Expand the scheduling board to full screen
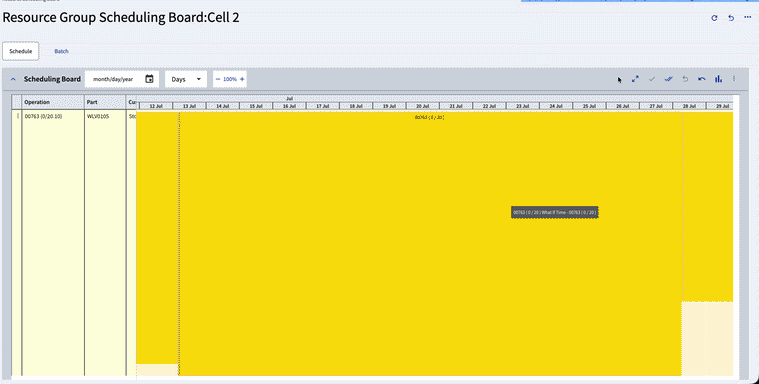The width and height of the screenshot is (759, 384). pyautogui.click(x=635, y=79)
